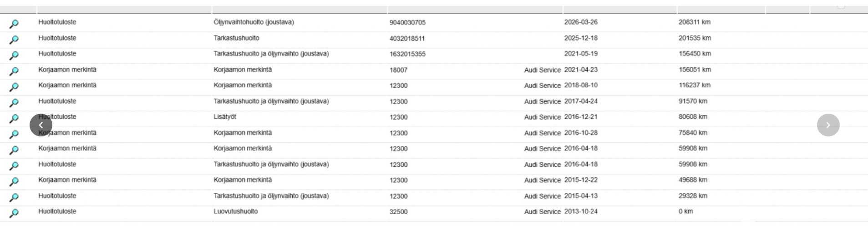
Task: Open magnifier for the 2016-10-28 entry
Action: (14, 135)
